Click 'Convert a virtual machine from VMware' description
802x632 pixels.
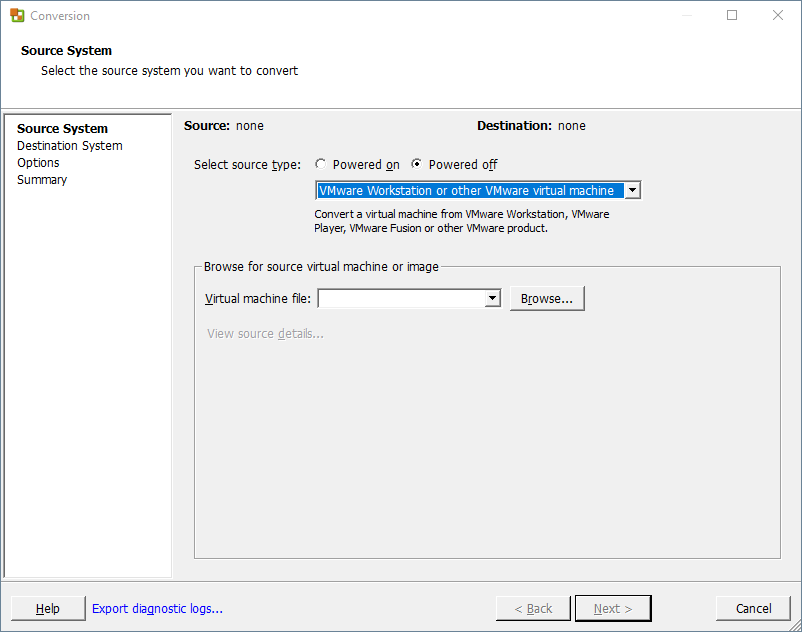tap(462, 221)
